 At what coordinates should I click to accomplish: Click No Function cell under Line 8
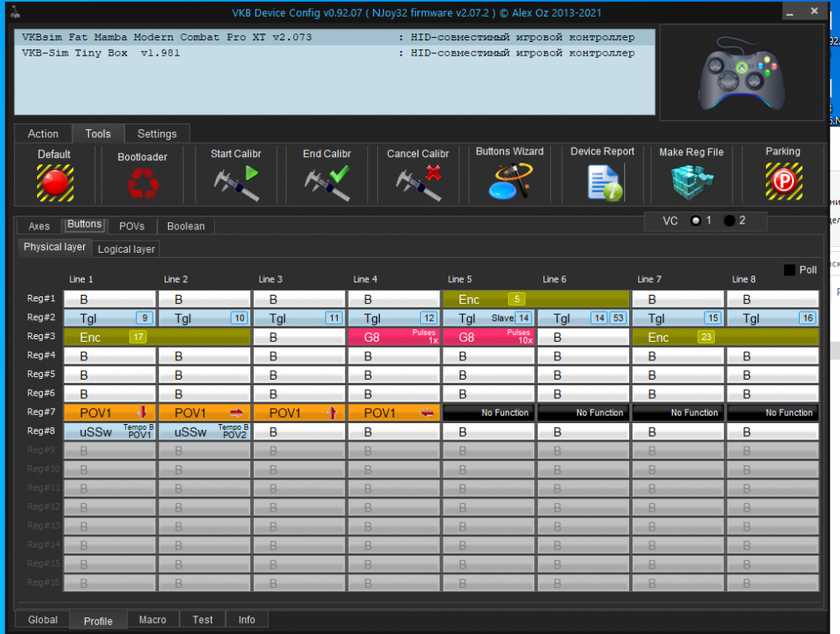click(774, 413)
